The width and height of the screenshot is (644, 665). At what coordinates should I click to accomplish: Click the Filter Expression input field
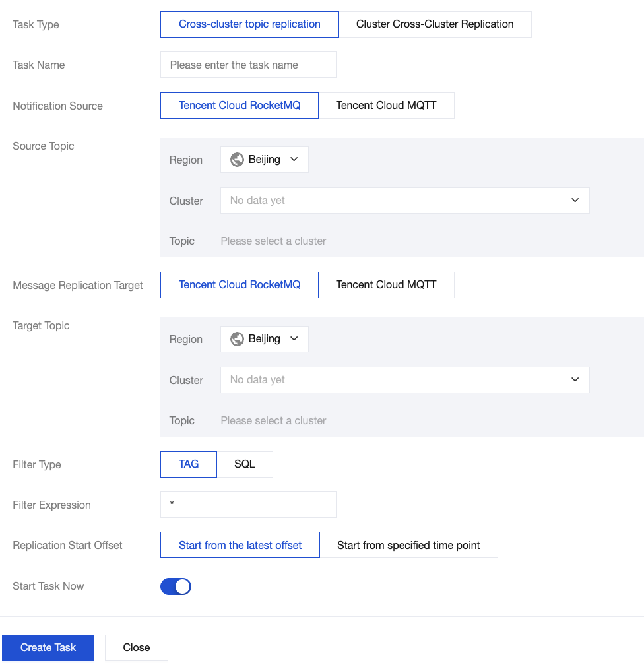(248, 505)
